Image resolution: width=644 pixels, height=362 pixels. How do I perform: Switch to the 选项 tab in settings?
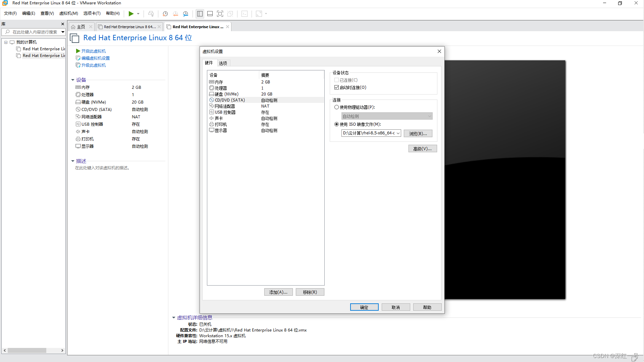(x=223, y=63)
